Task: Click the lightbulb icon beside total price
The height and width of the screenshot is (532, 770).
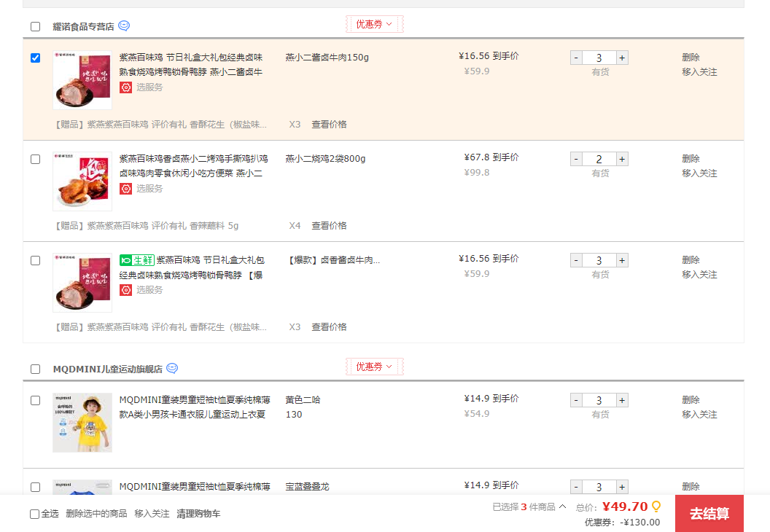Action: pos(656,506)
